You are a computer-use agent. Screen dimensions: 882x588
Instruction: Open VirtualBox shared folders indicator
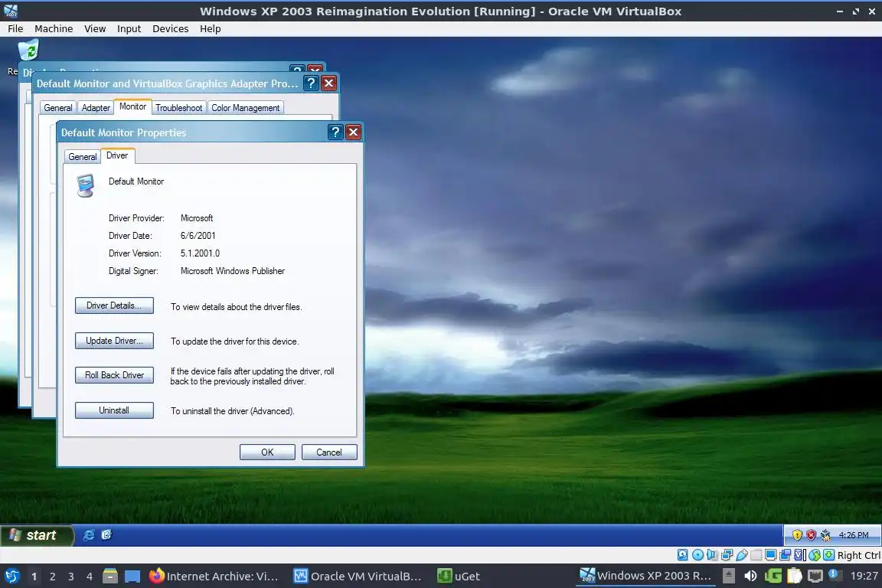756,555
